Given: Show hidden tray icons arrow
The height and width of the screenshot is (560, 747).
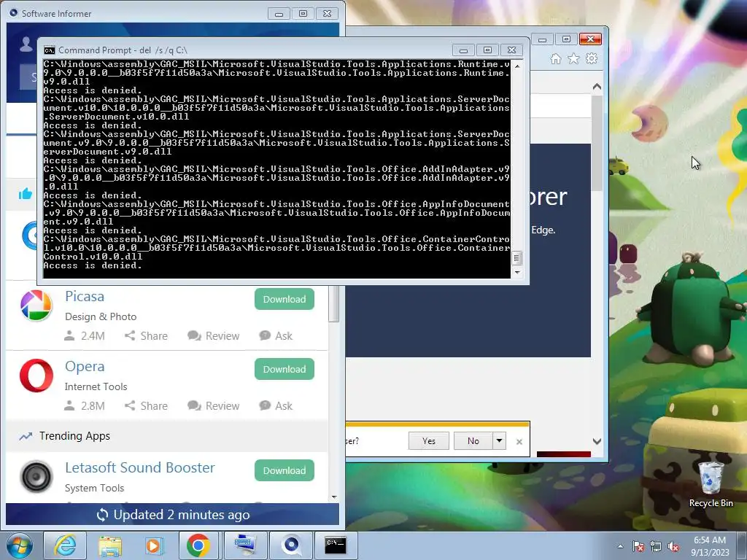Looking at the screenshot, I should [x=620, y=547].
